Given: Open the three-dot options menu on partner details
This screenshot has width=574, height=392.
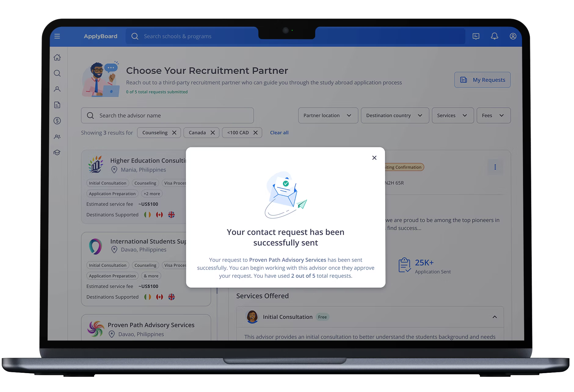Looking at the screenshot, I should coord(495,167).
